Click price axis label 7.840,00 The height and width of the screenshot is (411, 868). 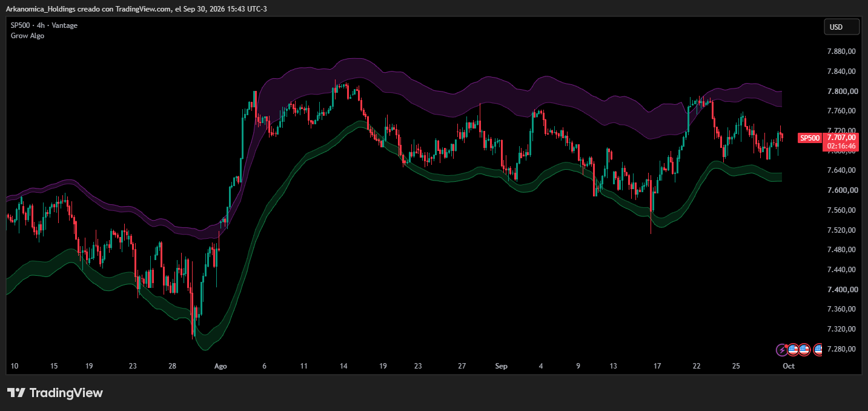(842, 72)
